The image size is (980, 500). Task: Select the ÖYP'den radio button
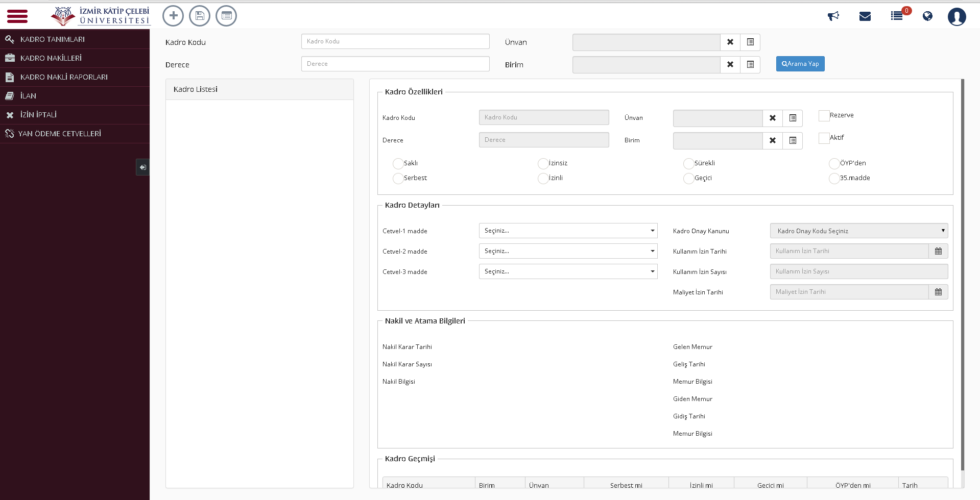(834, 164)
